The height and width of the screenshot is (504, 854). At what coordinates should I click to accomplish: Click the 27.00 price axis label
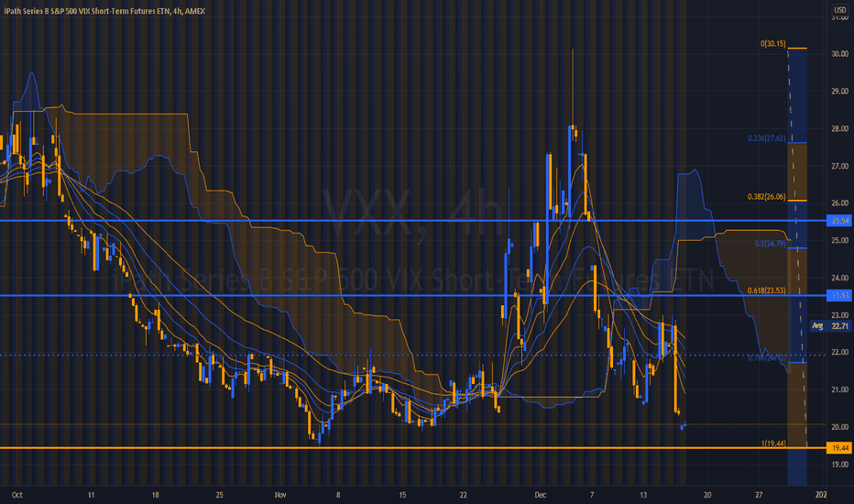pyautogui.click(x=840, y=166)
